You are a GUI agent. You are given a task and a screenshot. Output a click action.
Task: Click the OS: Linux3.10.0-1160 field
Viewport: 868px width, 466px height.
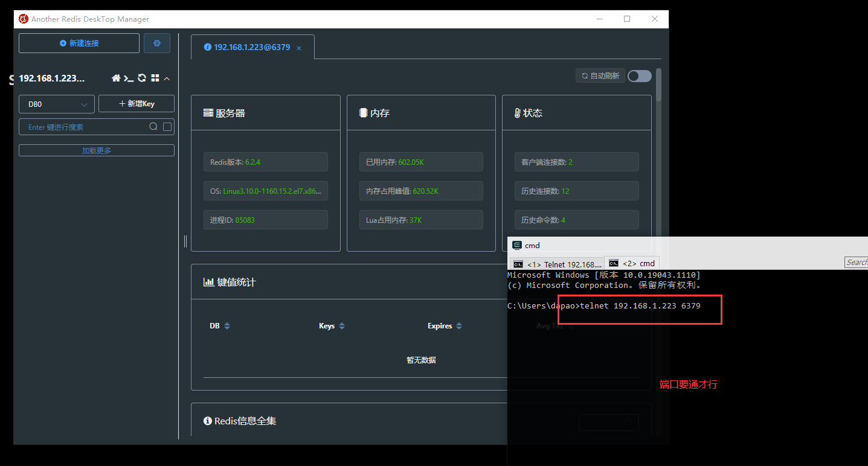pos(266,191)
